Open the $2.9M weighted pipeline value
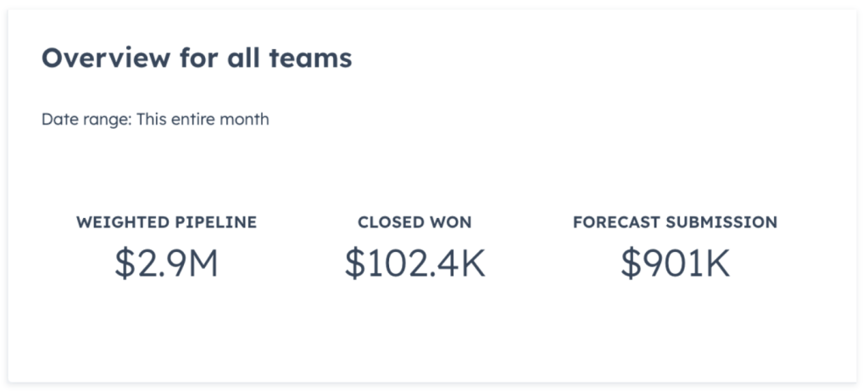868x391 pixels. [167, 264]
